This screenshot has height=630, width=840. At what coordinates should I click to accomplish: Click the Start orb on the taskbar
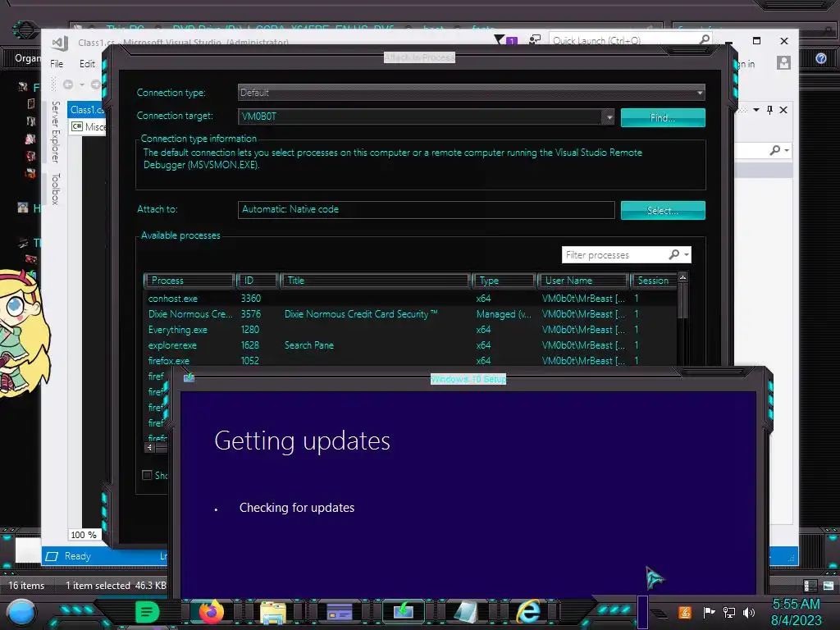(21, 612)
